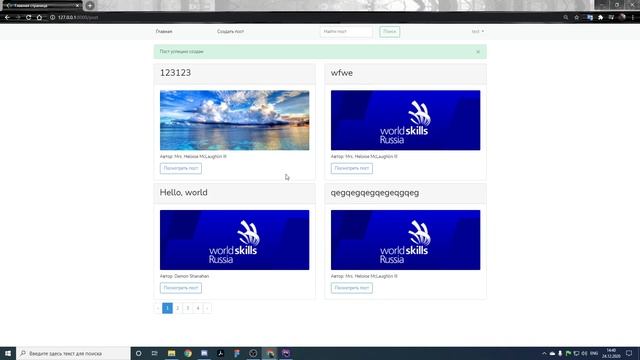The width and height of the screenshot is (640, 360).
Task: Open the browser extensions puzzle icon
Action: [600, 18]
